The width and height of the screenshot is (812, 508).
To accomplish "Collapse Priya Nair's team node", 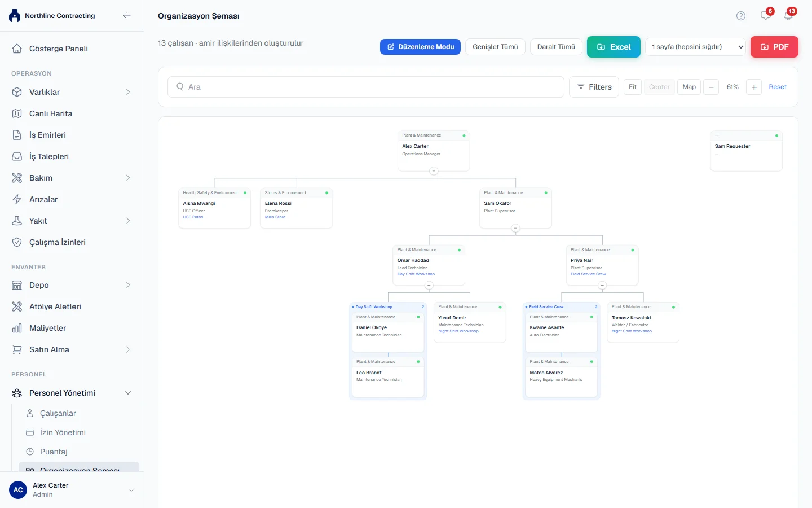I will 602,286.
